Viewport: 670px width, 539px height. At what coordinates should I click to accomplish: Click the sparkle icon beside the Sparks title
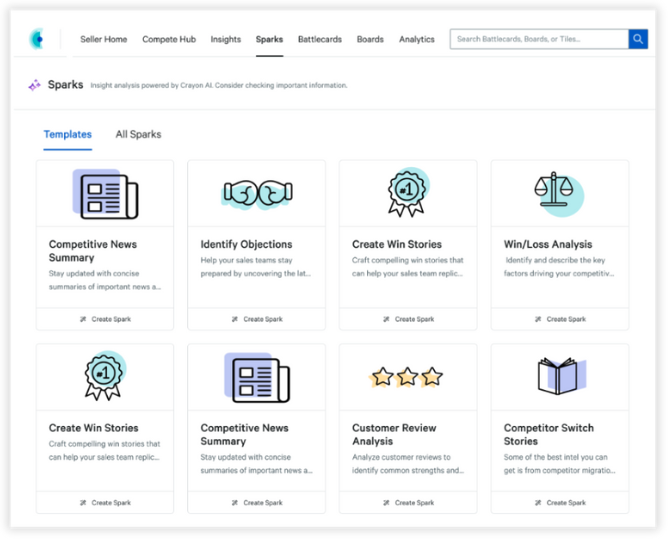pos(35,85)
